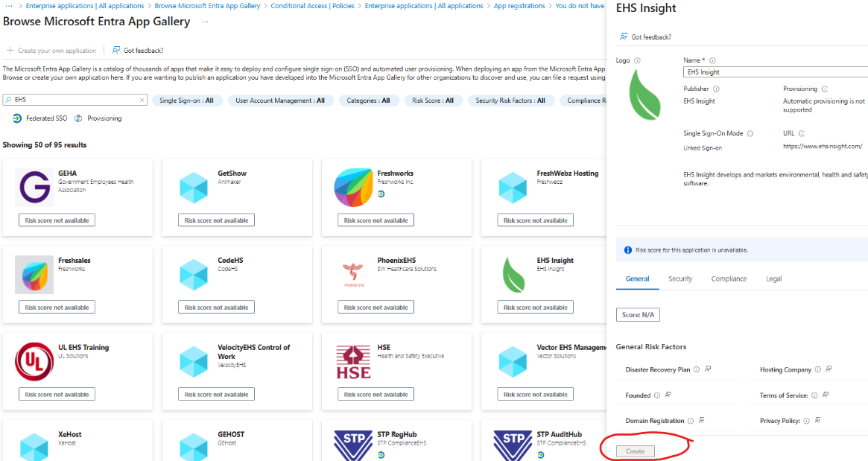Screen dimensions: 868x461
Task: Go to Conditional Access | Policies breadcrumb
Action: click(312, 5)
